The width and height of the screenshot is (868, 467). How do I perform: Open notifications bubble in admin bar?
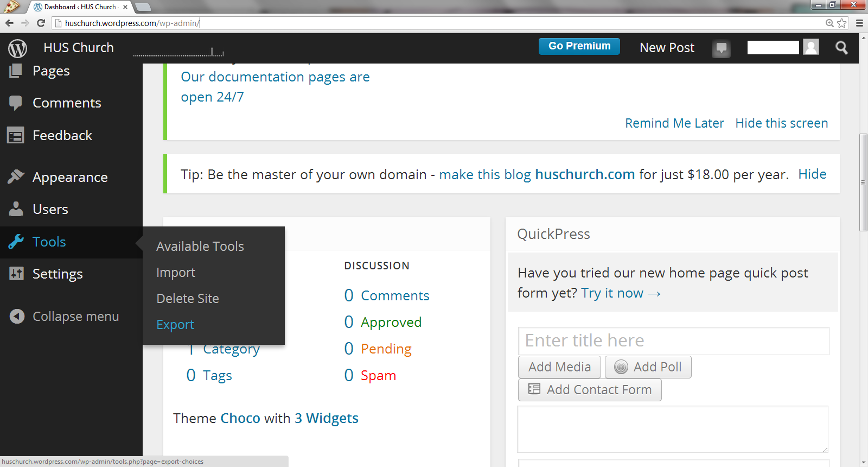[x=721, y=48]
